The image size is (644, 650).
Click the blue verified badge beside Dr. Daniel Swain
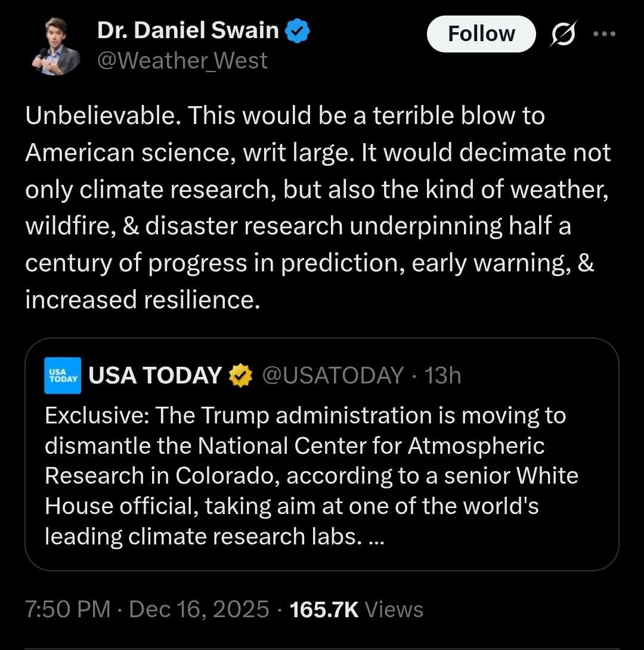pos(296,30)
